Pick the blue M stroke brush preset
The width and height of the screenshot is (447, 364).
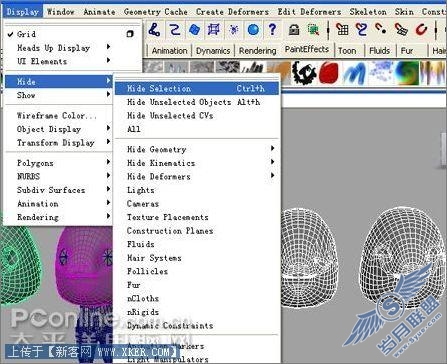[354, 73]
